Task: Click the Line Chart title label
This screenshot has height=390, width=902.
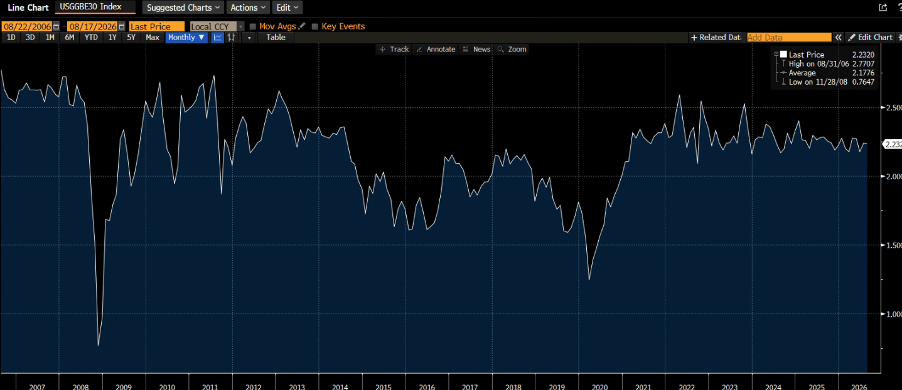Action: click(x=28, y=8)
